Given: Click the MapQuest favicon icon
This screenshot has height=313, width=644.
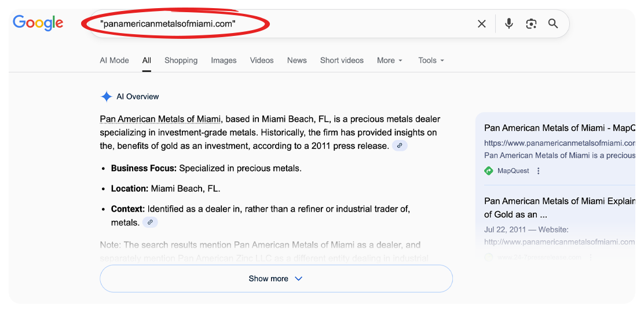Looking at the screenshot, I should coord(489,171).
